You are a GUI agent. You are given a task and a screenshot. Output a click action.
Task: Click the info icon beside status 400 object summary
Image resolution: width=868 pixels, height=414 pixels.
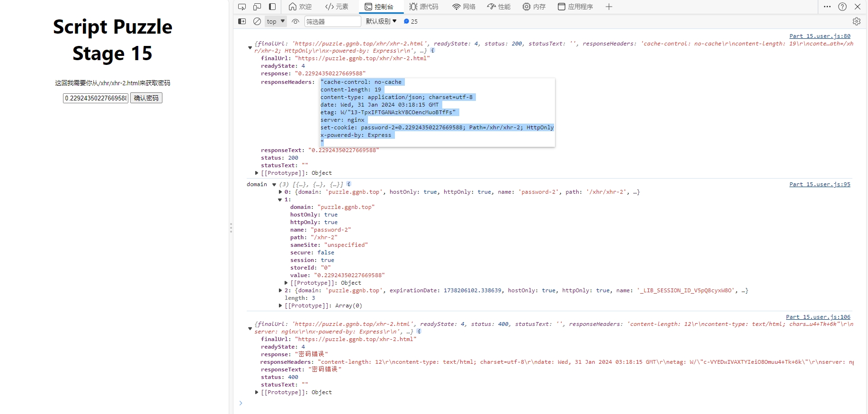(x=419, y=331)
